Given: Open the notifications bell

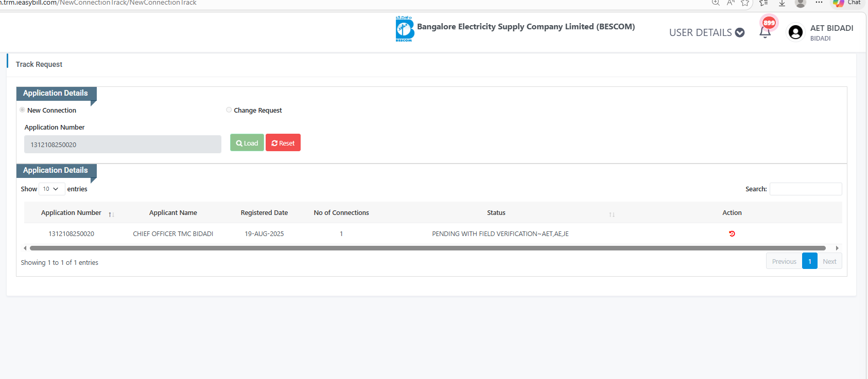Looking at the screenshot, I should 765,32.
